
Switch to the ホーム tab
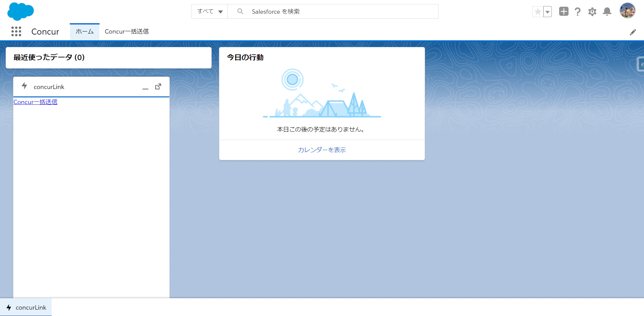click(85, 32)
